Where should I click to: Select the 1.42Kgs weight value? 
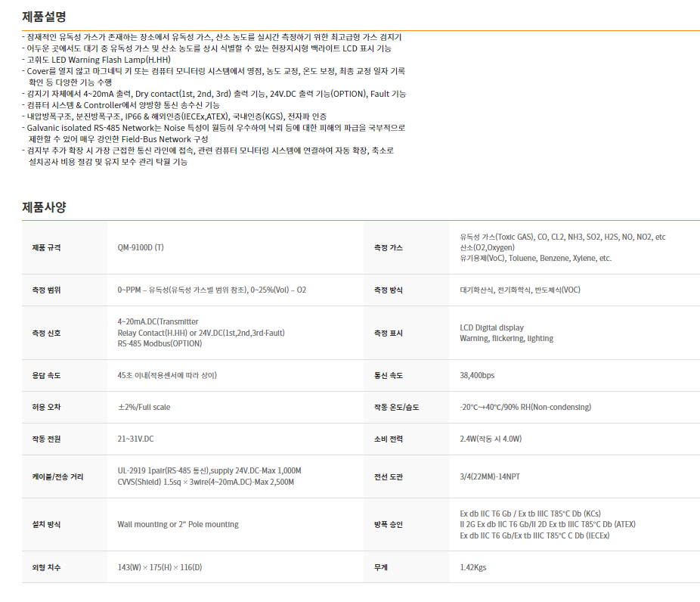tap(473, 567)
